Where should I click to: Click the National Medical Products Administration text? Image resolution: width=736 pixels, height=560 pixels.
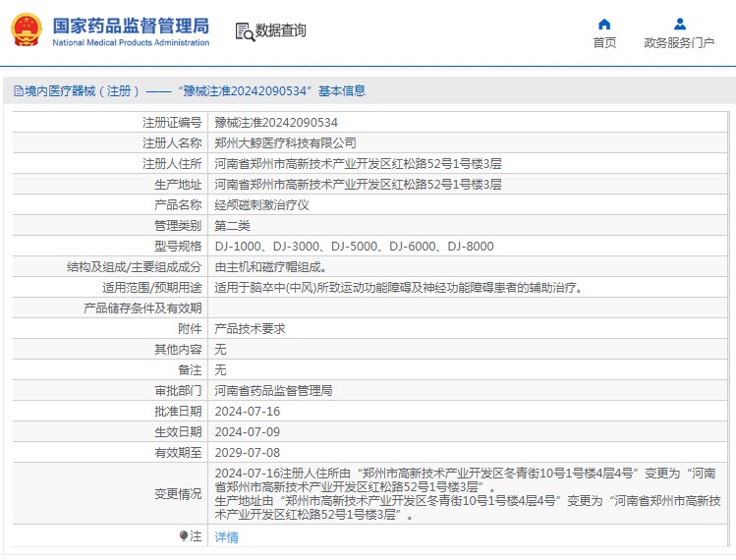tap(130, 43)
